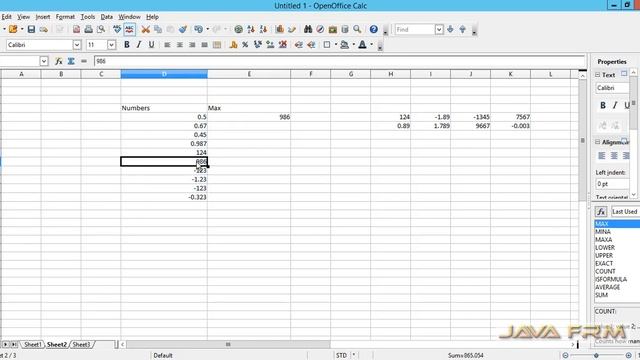The width and height of the screenshot is (640, 360).
Task: Select ISFORMULA in function list
Action: coord(611,279)
